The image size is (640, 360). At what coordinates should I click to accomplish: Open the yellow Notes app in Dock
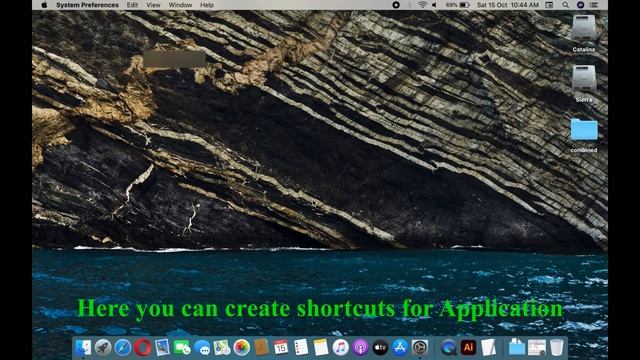tap(321, 348)
